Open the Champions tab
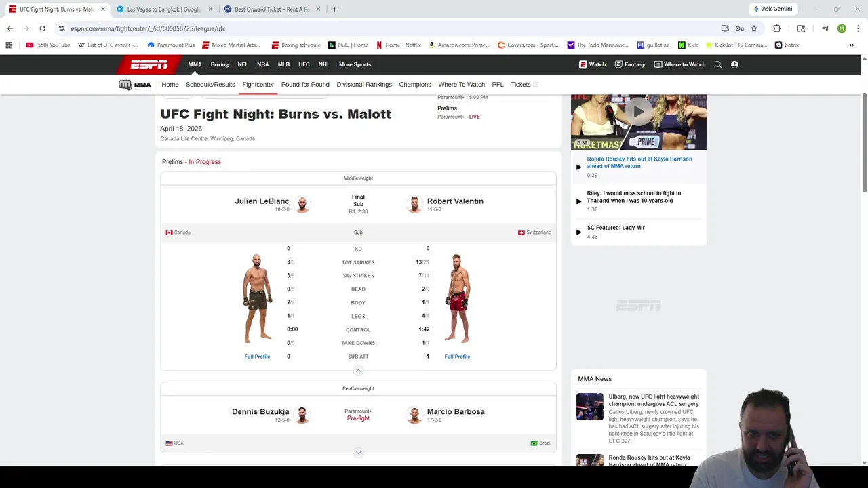The image size is (868, 488). coord(415,85)
